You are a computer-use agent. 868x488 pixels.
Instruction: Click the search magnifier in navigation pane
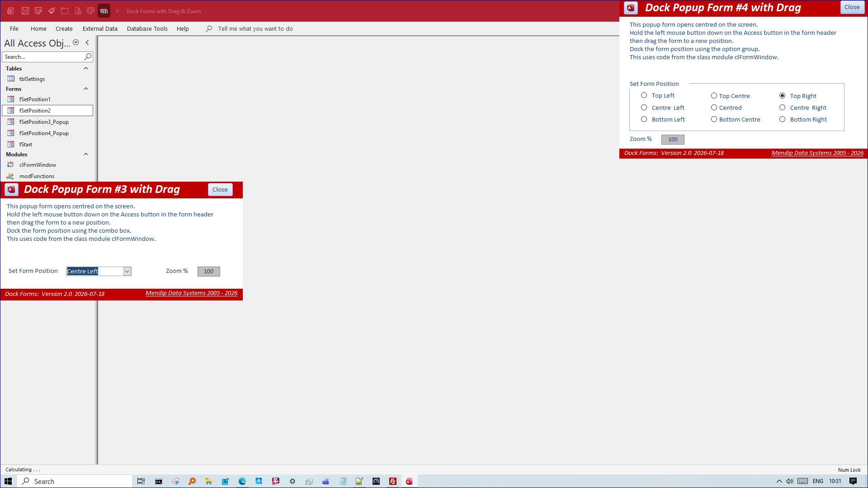pos(88,56)
